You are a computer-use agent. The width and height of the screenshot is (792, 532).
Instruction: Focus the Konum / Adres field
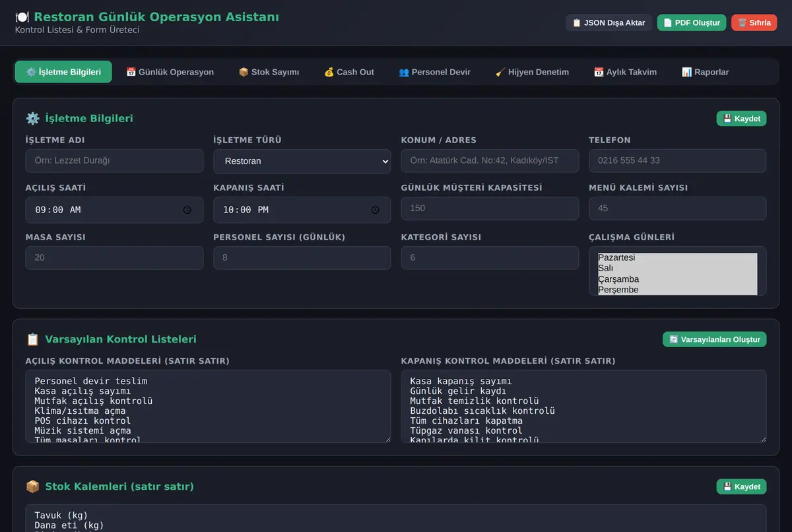[490, 161]
